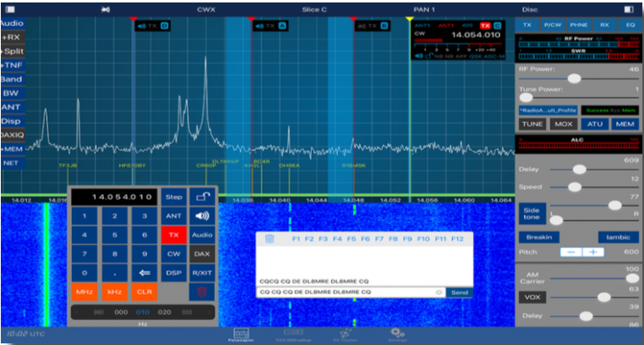Open FLEX-6500 settings bottom tab
Screen dimensions: 644x345
(x=293, y=335)
